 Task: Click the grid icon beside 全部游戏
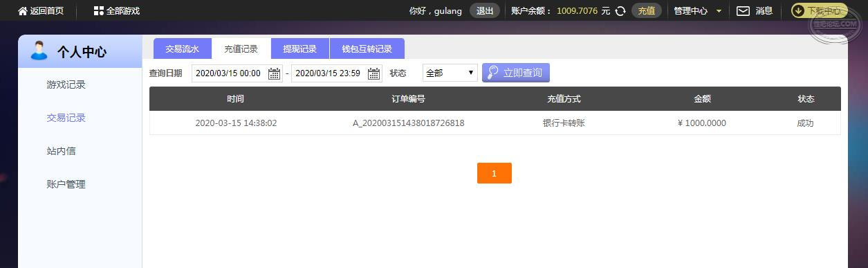(x=98, y=11)
